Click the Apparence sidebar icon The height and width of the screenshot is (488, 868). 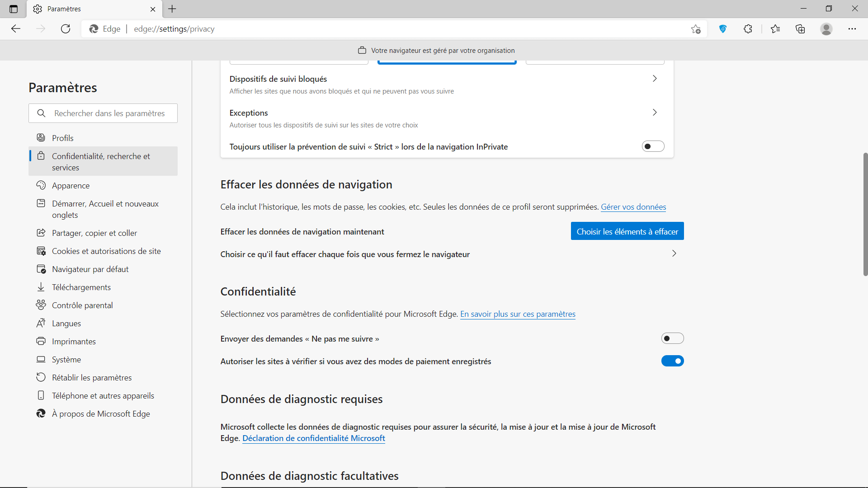tap(41, 185)
